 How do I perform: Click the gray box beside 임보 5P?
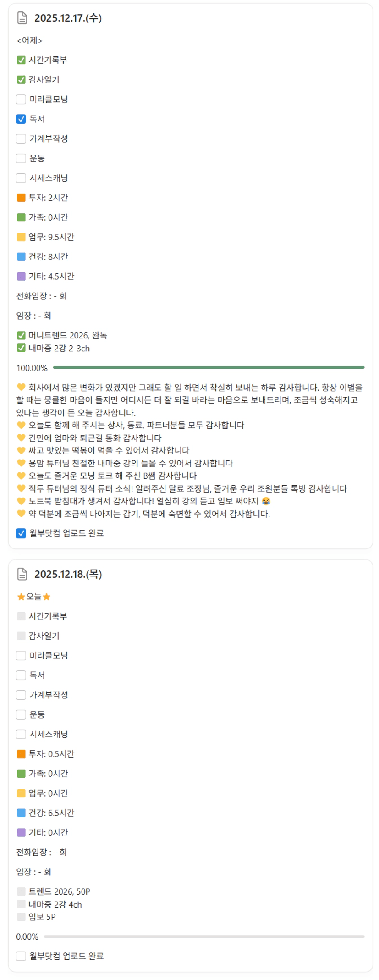[21, 917]
